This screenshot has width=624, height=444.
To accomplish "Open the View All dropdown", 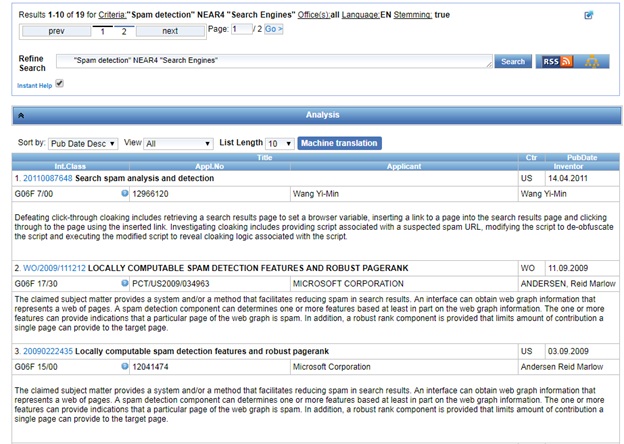I will (178, 144).
